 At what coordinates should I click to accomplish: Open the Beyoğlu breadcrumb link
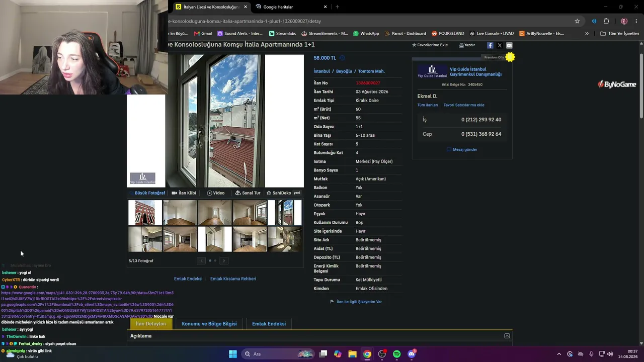(344, 71)
